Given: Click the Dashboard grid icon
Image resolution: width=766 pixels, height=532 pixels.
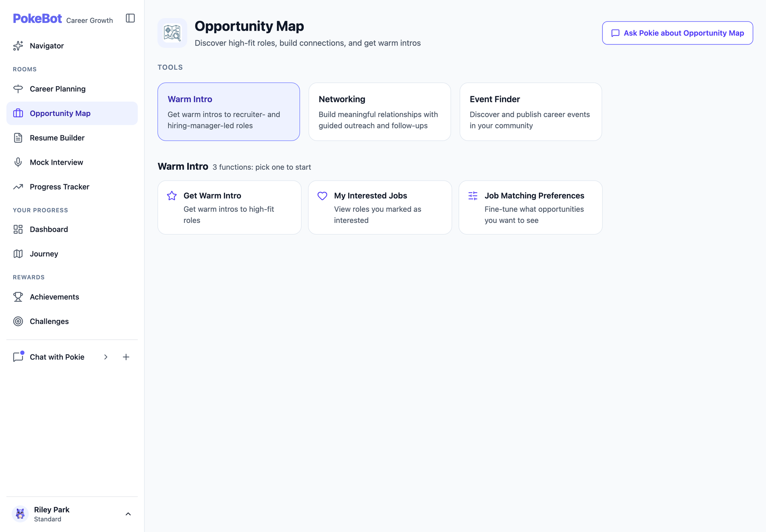Looking at the screenshot, I should click(18, 229).
